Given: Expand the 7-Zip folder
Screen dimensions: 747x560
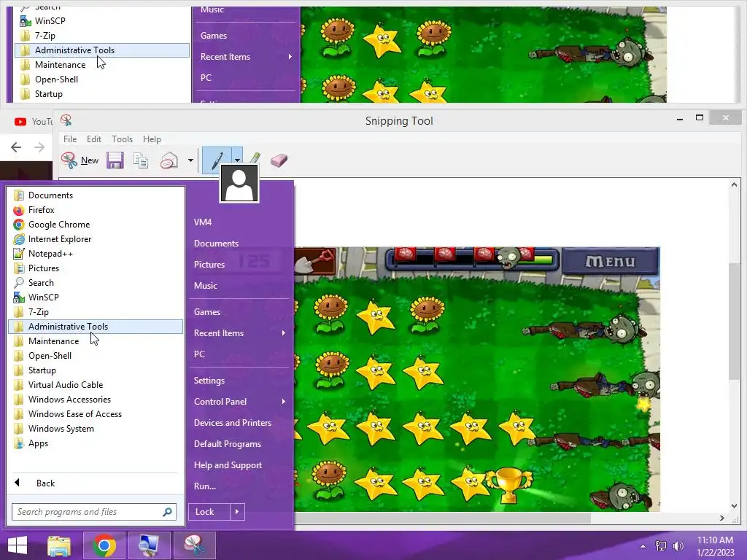Looking at the screenshot, I should (96, 312).
